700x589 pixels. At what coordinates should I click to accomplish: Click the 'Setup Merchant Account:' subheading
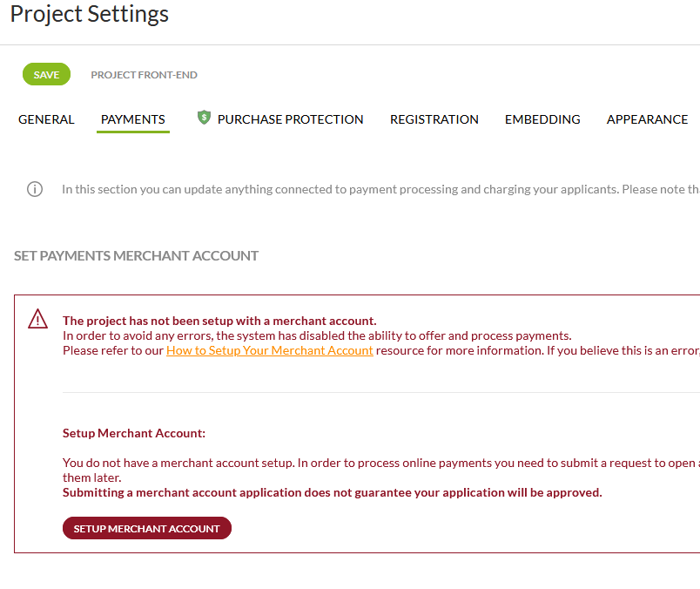134,433
